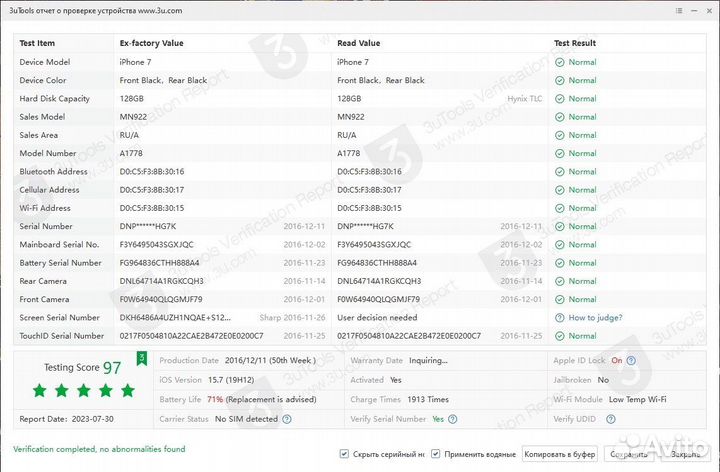Click the ex-factory Sales Model value MN922
Image resolution: width=720 pixels, height=472 pixels.
point(133,117)
